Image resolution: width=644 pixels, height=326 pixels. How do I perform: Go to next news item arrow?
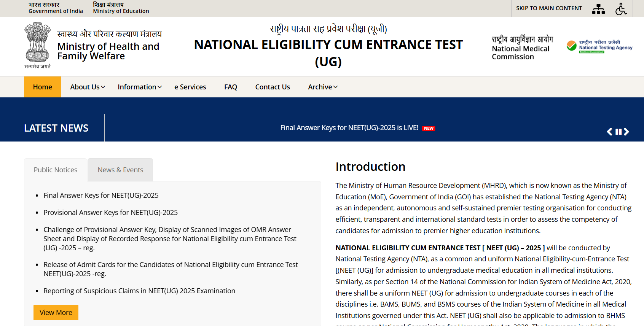pyautogui.click(x=626, y=132)
